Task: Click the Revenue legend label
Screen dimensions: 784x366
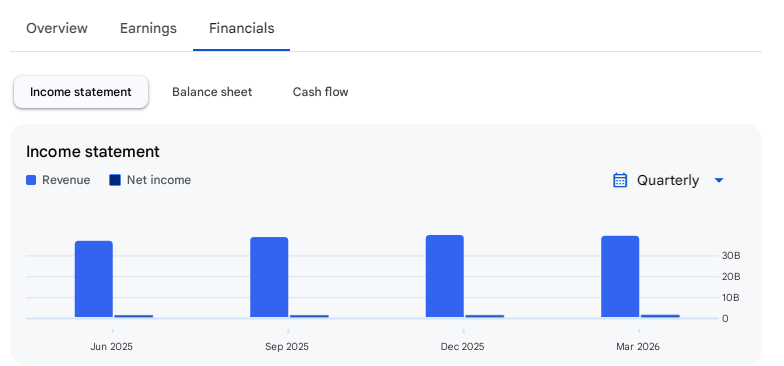Action: (66, 180)
